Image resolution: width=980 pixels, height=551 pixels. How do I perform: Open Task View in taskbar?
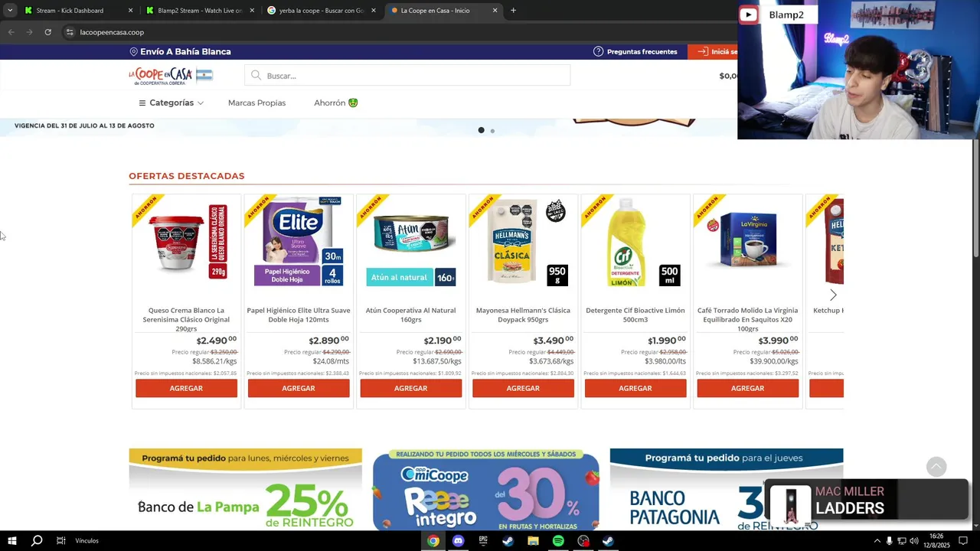(60, 541)
